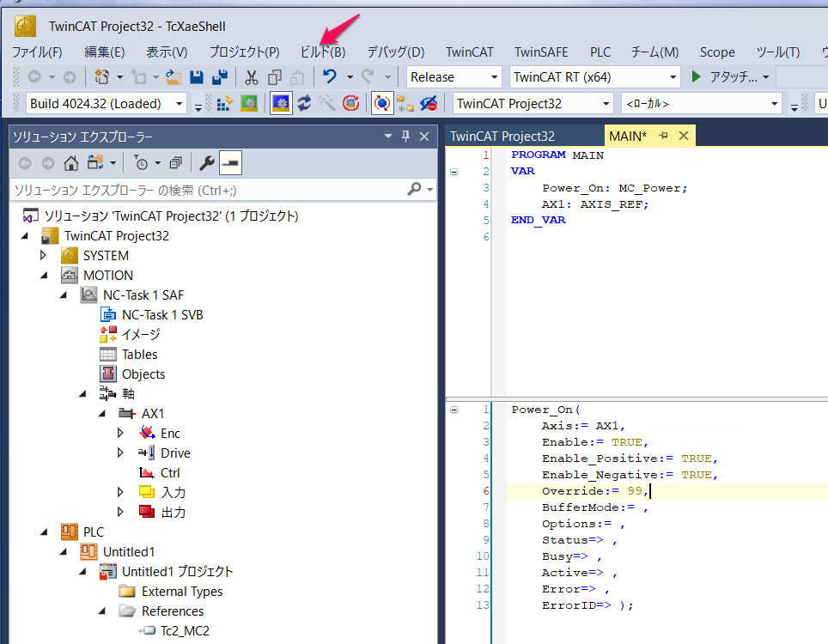828x644 pixels.
Task: Open the PLC menu
Action: 600,52
